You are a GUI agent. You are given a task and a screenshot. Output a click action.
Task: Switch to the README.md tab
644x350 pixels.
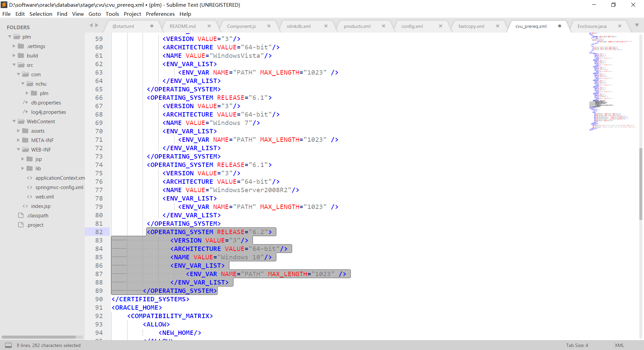(182, 26)
